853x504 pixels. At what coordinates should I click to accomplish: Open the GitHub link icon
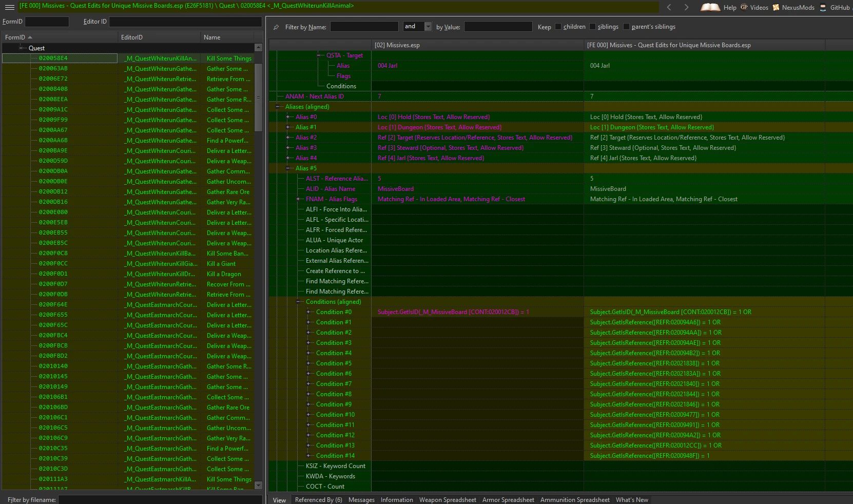pyautogui.click(x=823, y=7)
